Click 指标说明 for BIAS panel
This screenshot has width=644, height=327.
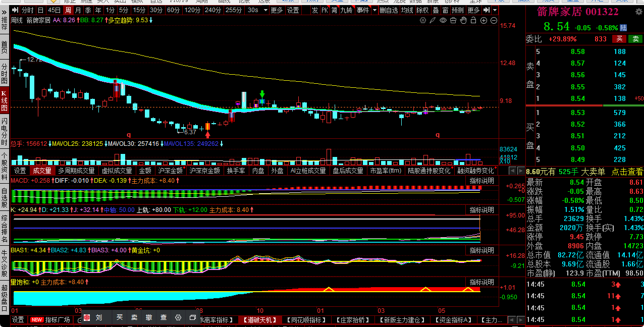[x=482, y=250]
